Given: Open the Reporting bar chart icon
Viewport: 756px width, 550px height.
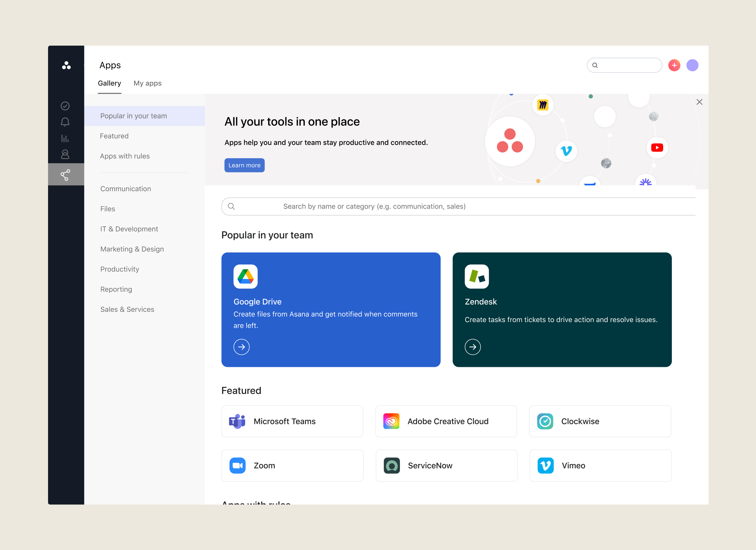Looking at the screenshot, I should [65, 138].
